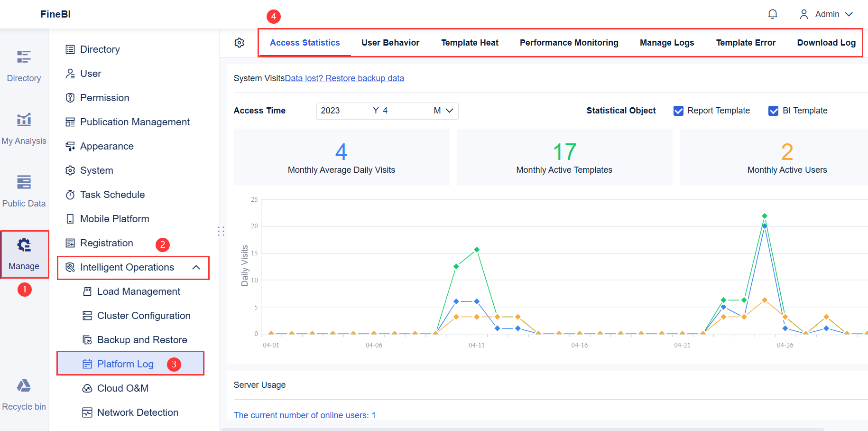This screenshot has width=868, height=431.
Task: Open the Admin account dropdown
Action: pyautogui.click(x=826, y=14)
